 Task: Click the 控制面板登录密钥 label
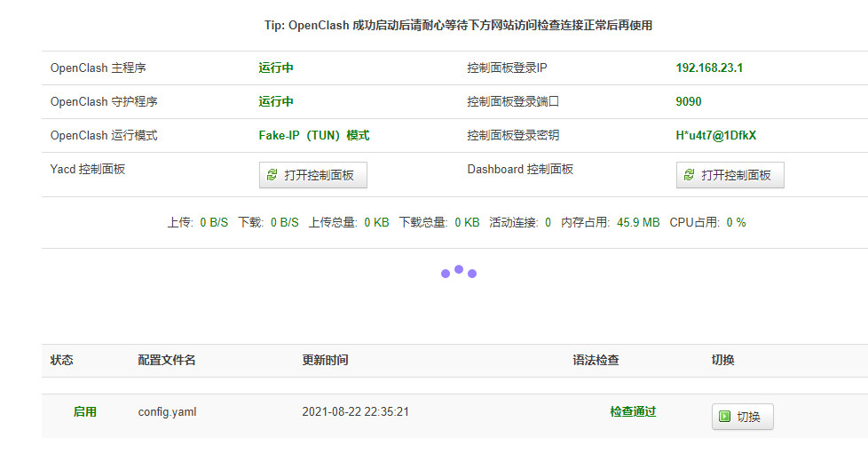point(513,136)
